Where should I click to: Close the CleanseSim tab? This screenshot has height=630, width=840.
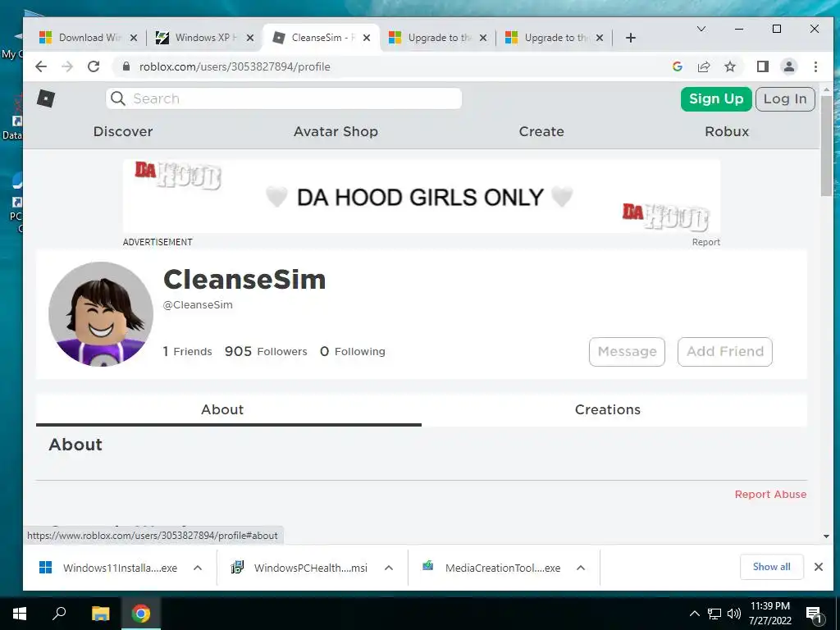367,38
